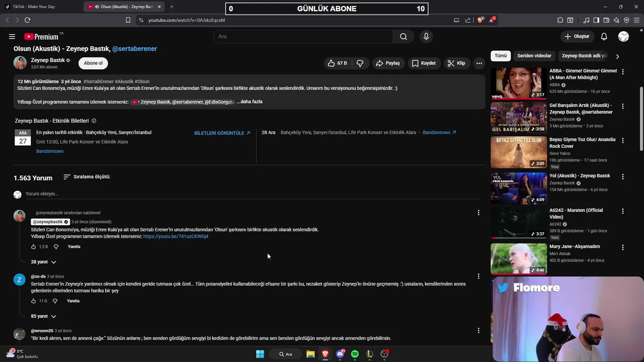
Task: Open BİLETLERİ GÖRÜNTÜLE tickets link
Action: (x=222, y=133)
